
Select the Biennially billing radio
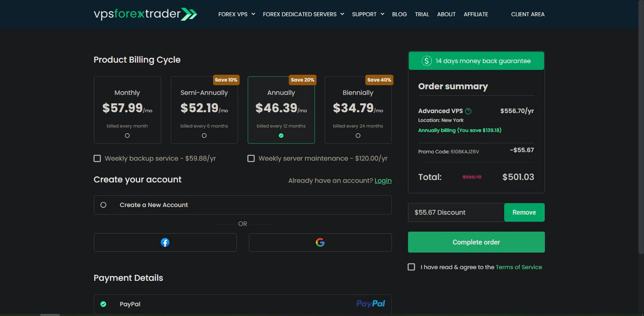358,135
